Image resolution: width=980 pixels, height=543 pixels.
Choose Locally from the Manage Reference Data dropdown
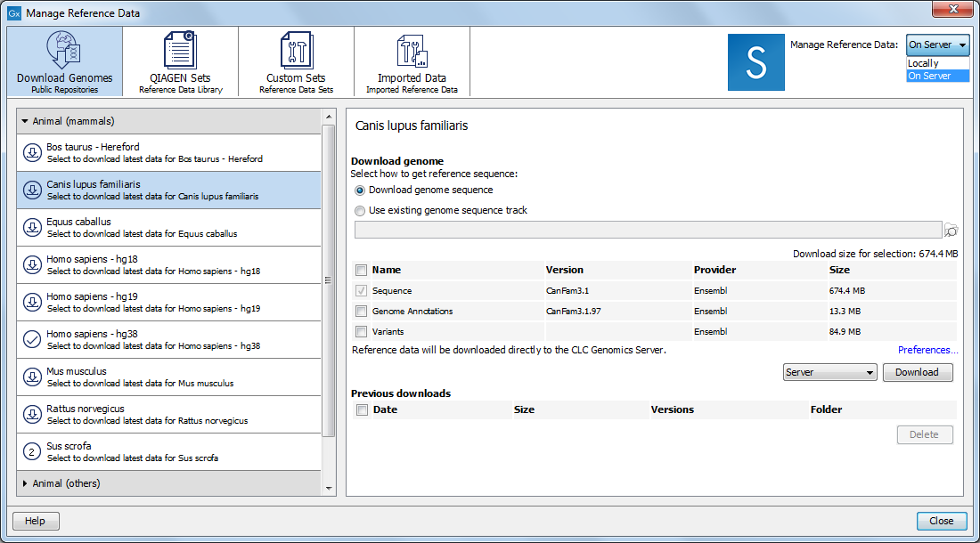pos(924,63)
